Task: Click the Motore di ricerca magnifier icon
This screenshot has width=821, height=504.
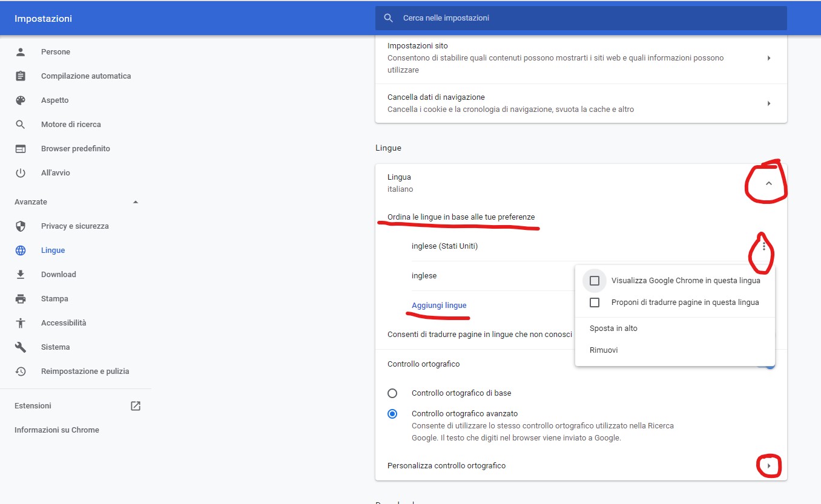Action: tap(21, 125)
